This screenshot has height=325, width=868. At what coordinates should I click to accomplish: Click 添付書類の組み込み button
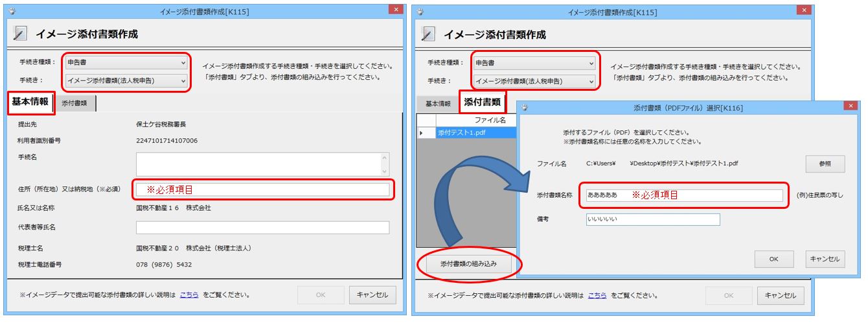pos(468,264)
